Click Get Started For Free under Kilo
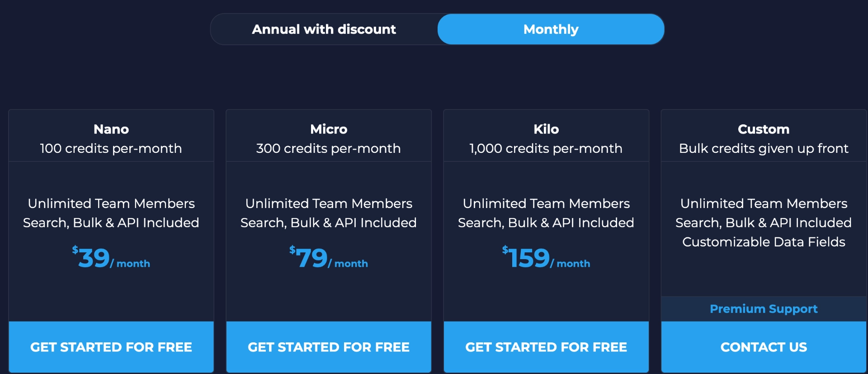868x374 pixels. [x=546, y=347]
